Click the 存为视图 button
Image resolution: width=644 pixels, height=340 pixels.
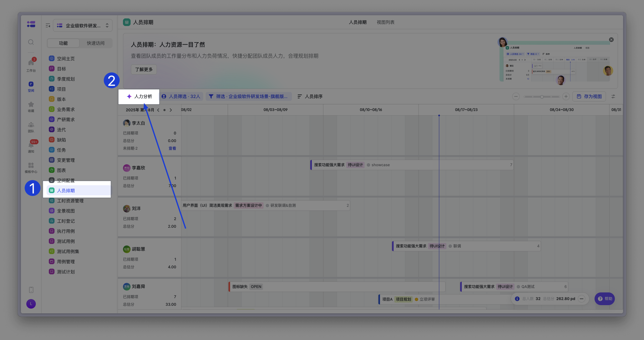point(589,96)
